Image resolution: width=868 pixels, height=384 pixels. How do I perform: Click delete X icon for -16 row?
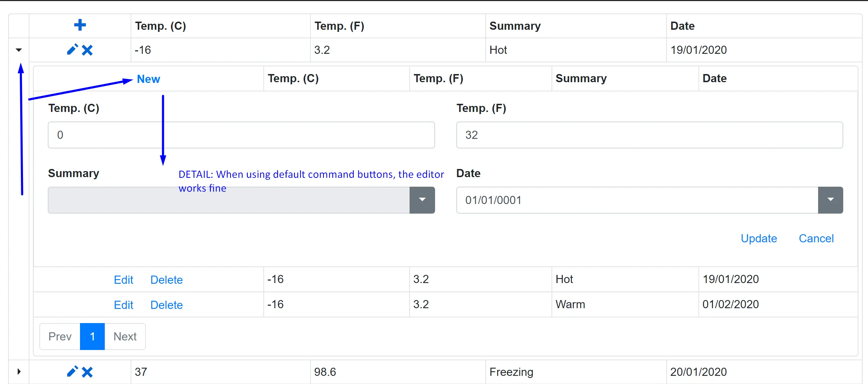click(87, 50)
